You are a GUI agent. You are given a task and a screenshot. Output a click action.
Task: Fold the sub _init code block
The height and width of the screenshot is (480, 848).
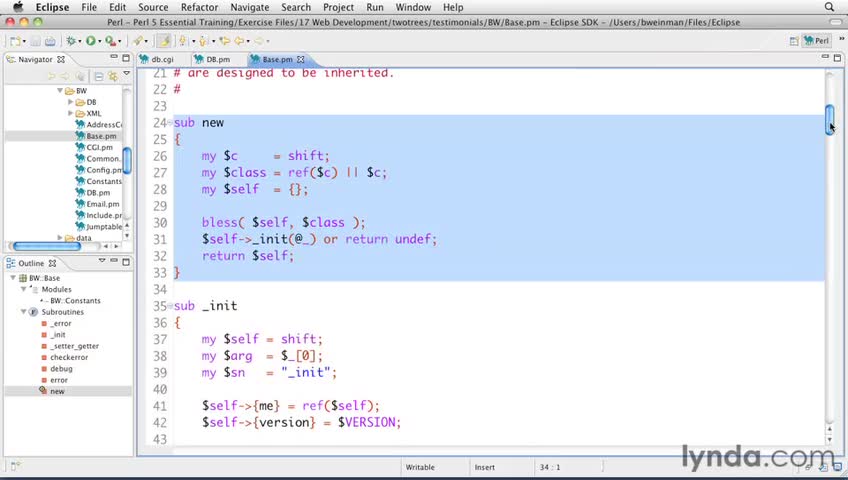tap(170, 306)
